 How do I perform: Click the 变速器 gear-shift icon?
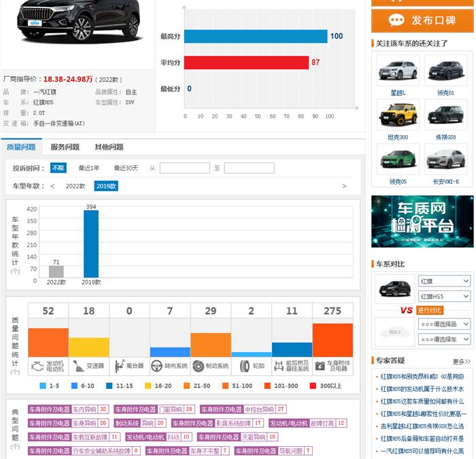79,366
